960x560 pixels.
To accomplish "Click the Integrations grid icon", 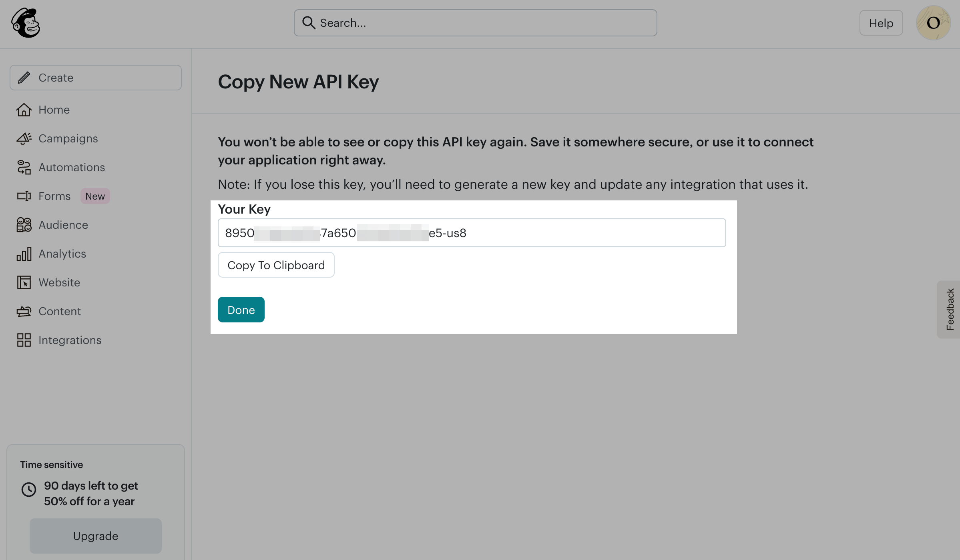I will pyautogui.click(x=24, y=340).
